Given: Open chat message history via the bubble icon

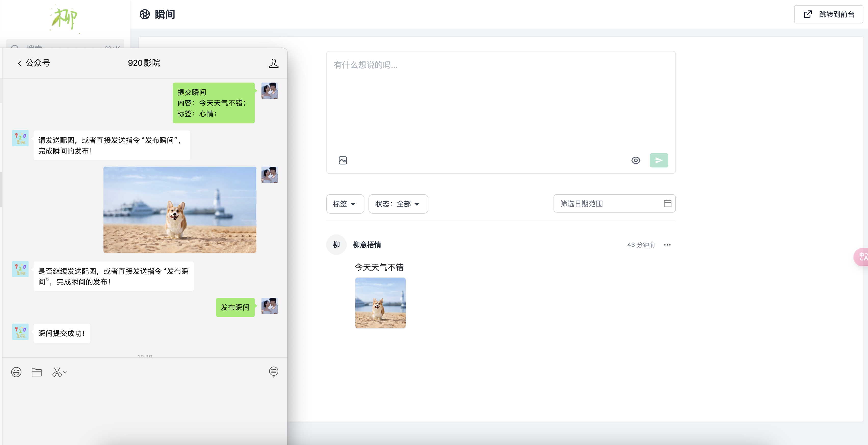Looking at the screenshot, I should pos(274,372).
